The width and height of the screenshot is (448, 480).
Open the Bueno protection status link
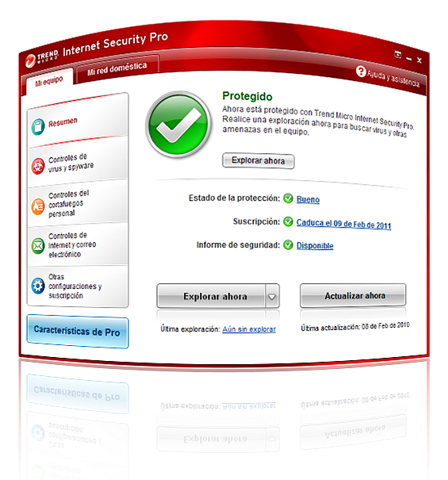(308, 199)
